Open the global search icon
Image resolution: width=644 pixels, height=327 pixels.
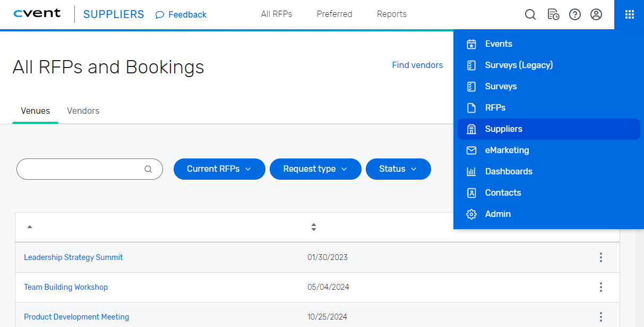530,14
